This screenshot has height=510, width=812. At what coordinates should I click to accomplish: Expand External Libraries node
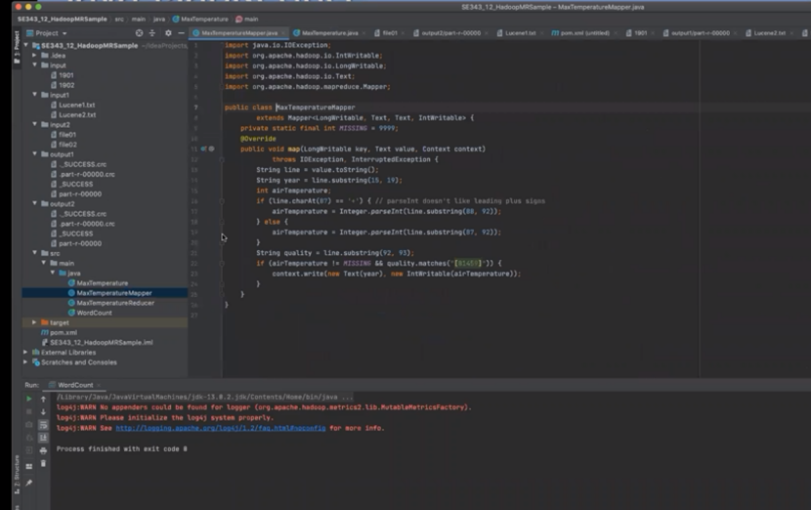point(25,352)
